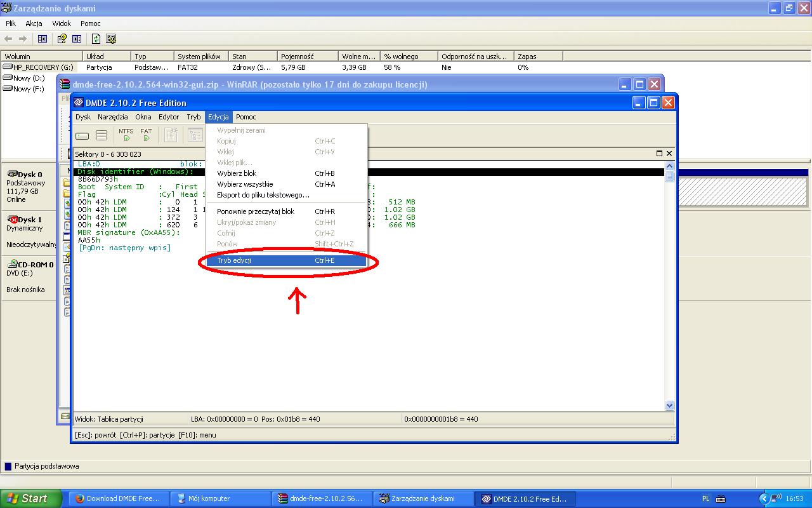Click the Help icon in Zarządzanie dyskami toolbar
812x508 pixels.
62,39
